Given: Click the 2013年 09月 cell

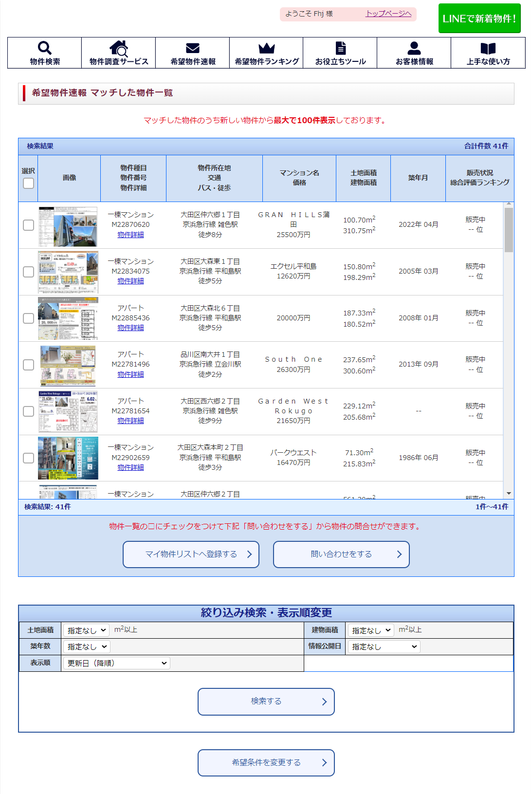Looking at the screenshot, I should 418,364.
